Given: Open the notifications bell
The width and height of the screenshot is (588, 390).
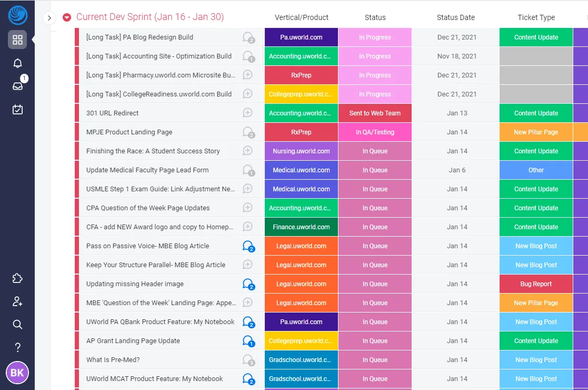Looking at the screenshot, I should click(x=17, y=63).
